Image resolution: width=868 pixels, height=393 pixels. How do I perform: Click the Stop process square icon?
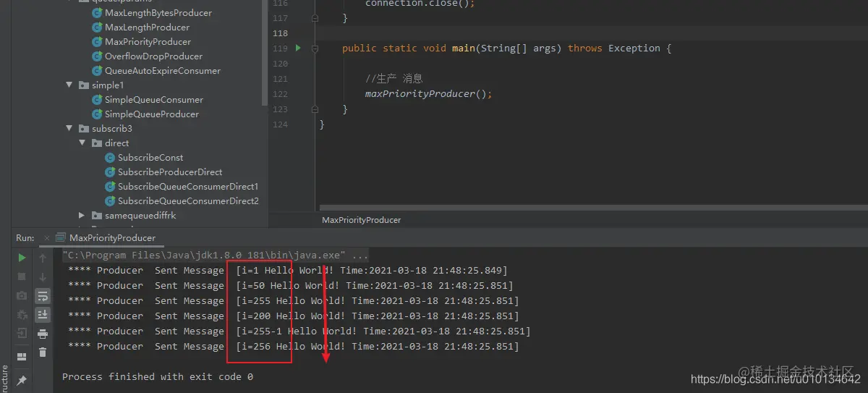click(22, 276)
